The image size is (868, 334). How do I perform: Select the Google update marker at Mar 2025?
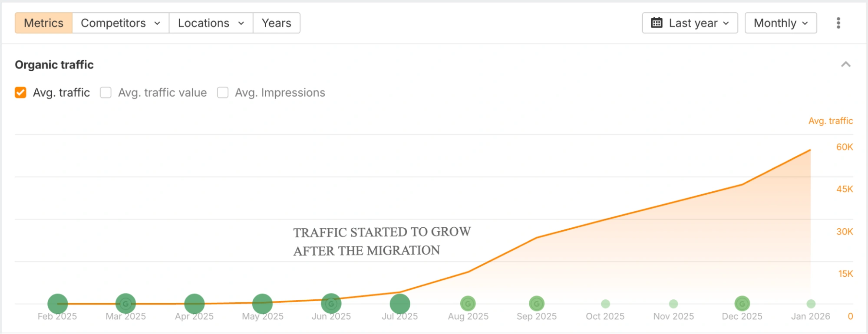pyautogui.click(x=125, y=303)
